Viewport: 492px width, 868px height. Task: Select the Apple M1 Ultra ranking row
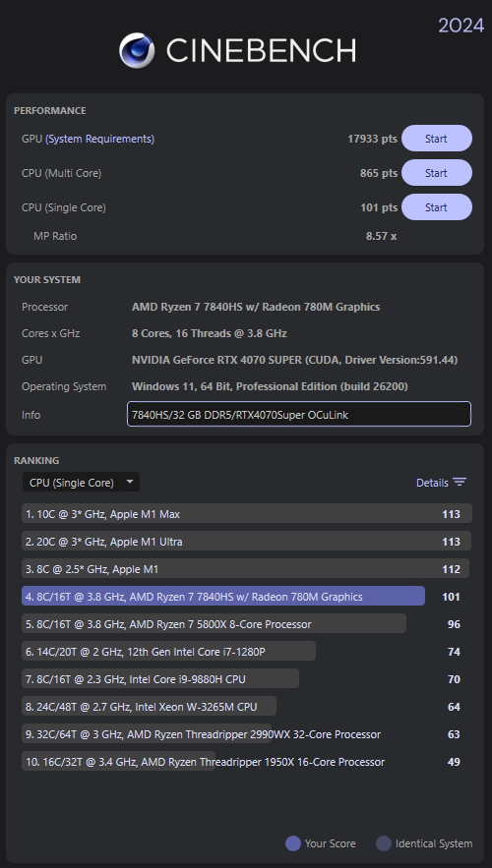[247, 542]
